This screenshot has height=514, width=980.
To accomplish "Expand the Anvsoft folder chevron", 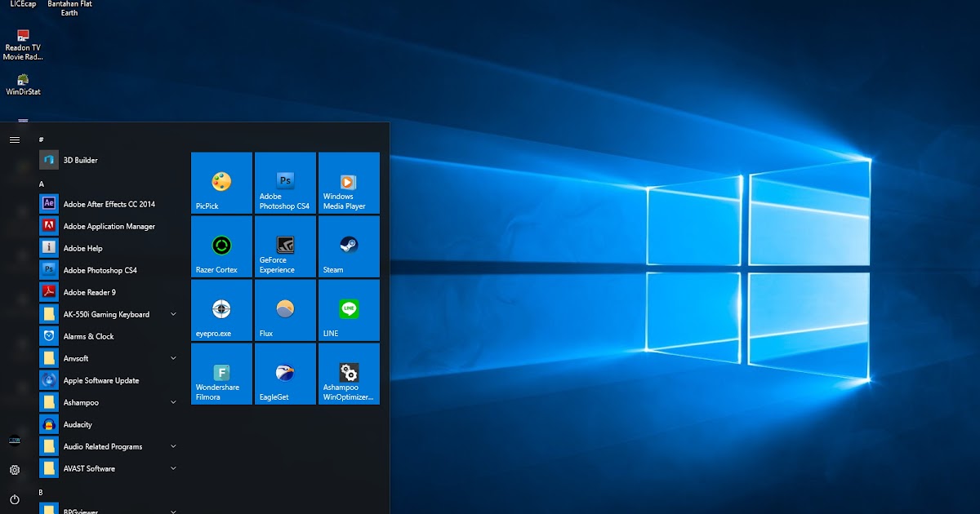I will 173,358.
